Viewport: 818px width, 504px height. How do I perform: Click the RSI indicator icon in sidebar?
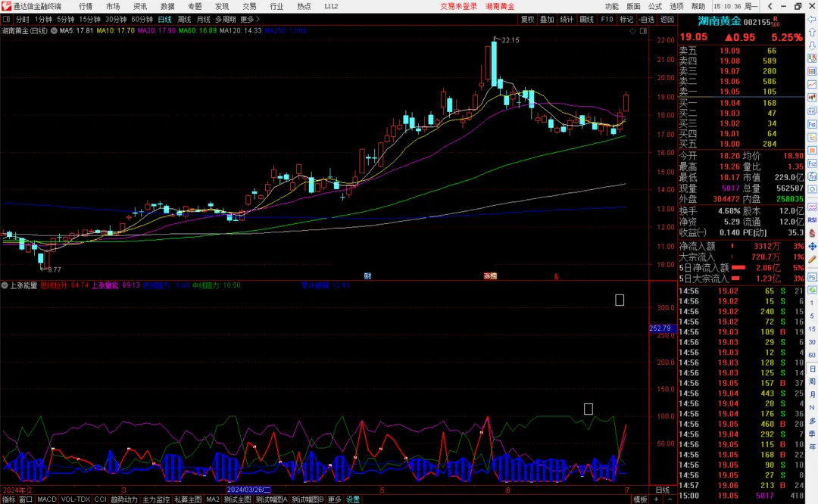[x=812, y=220]
